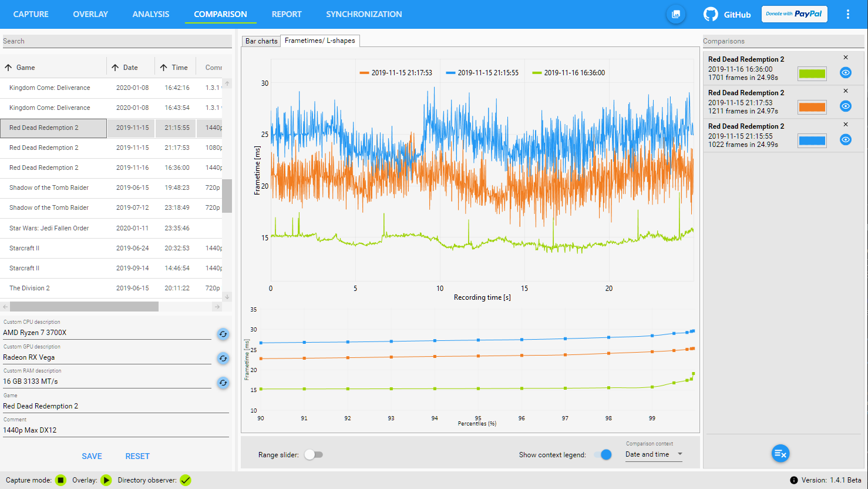Click the overlay status play indicator

click(x=106, y=480)
